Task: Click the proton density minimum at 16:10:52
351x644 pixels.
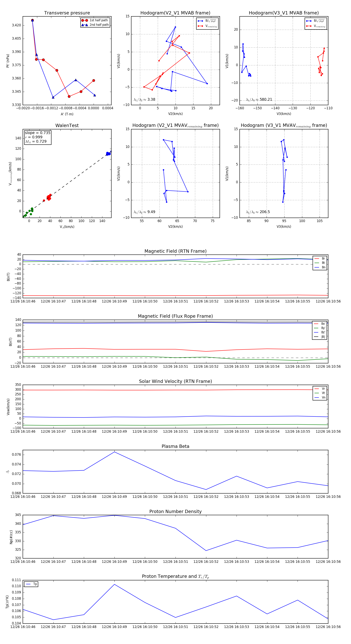Action: pyautogui.click(x=206, y=551)
